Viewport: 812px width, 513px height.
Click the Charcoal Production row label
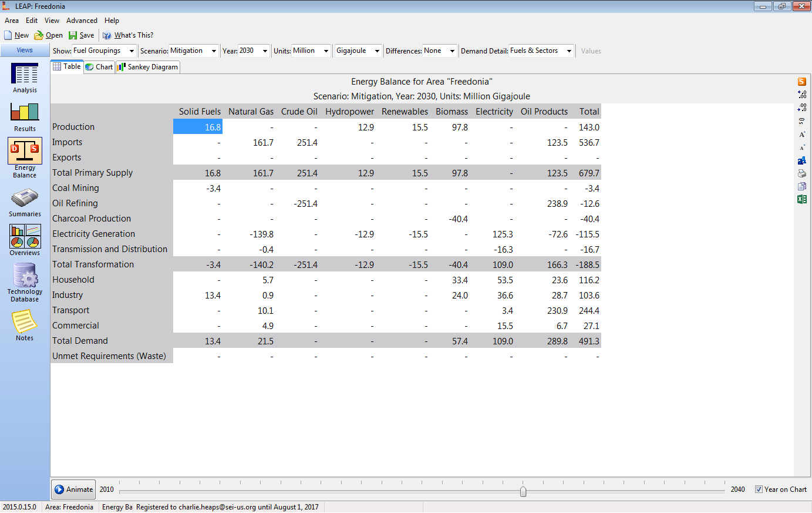point(91,219)
